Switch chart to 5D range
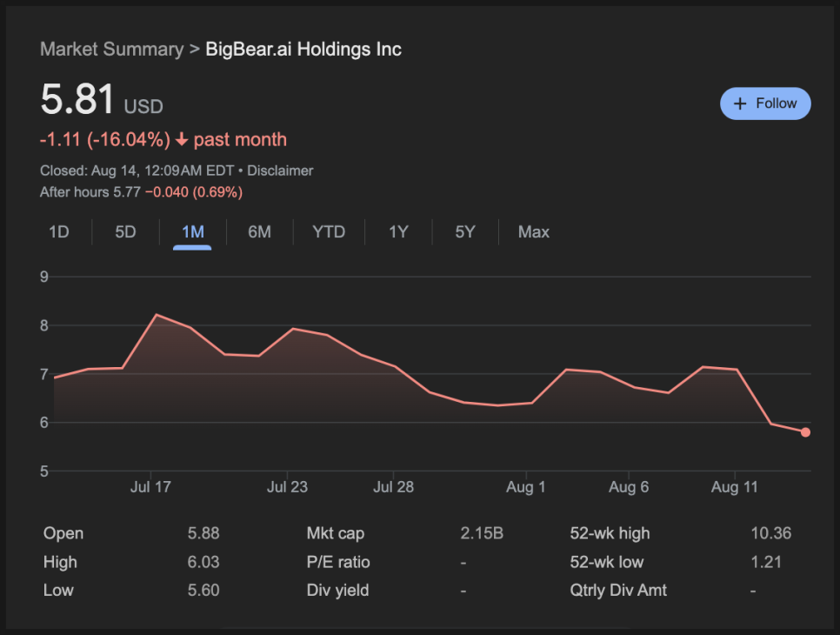The width and height of the screenshot is (840, 635). point(125,232)
